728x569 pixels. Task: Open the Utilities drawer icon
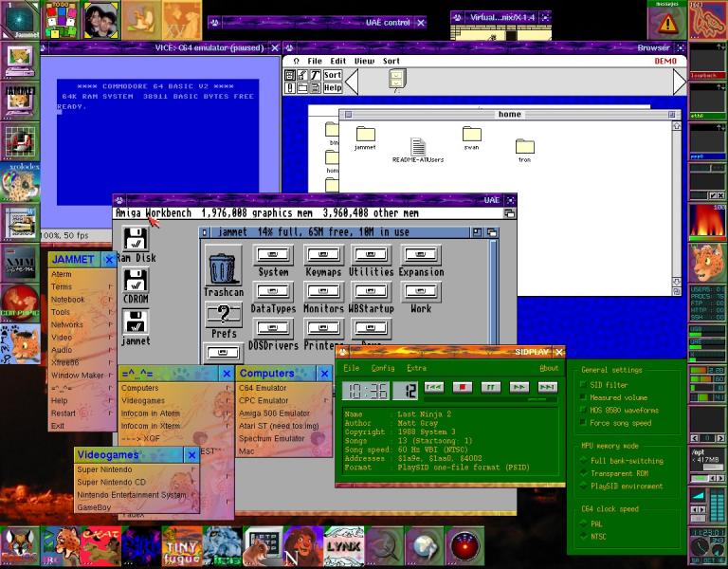click(x=371, y=255)
